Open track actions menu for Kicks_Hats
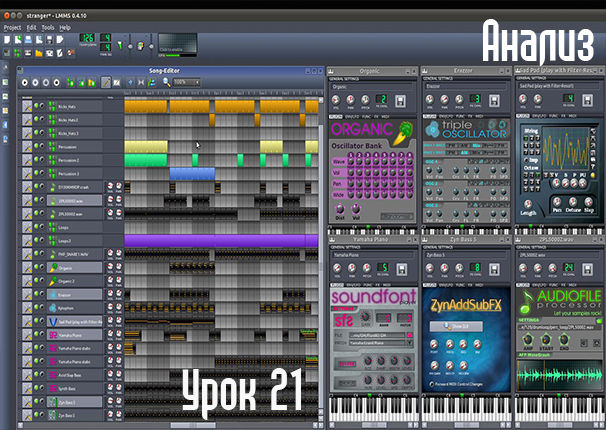606x430 pixels. tap(27, 106)
